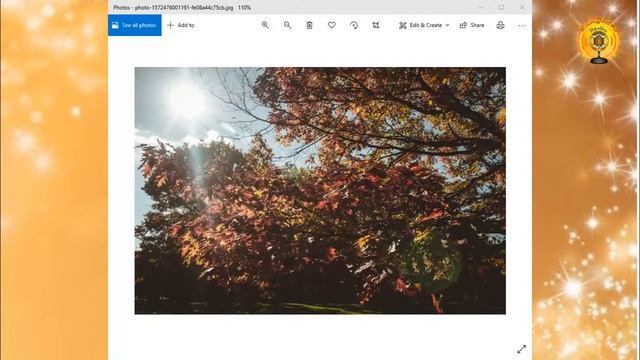Maximize the Photos window
Screen dimensions: 640x360
pyautogui.click(x=501, y=7)
